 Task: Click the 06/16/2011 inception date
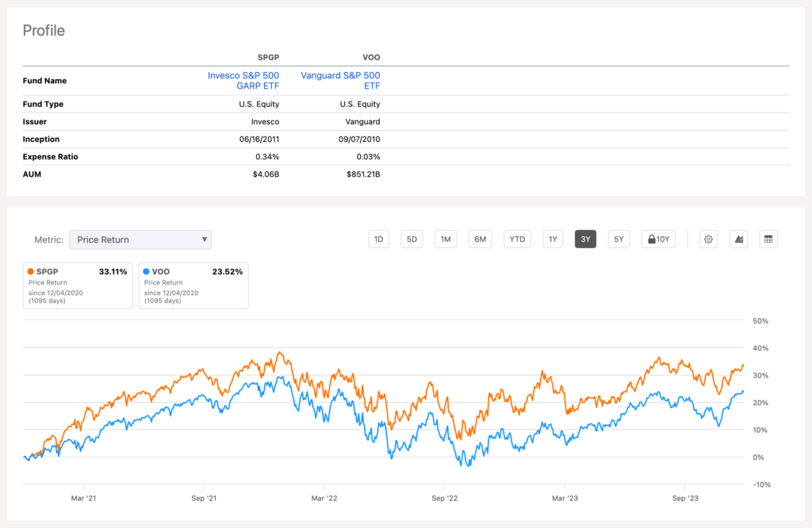pos(259,140)
